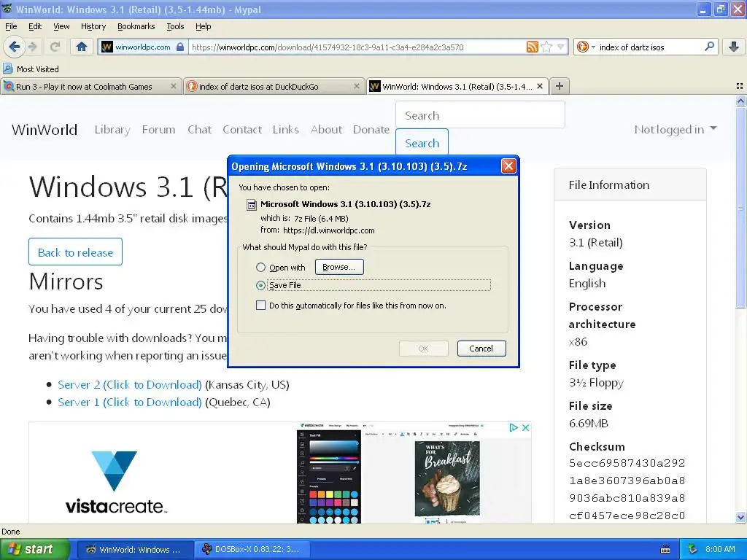Viewport: 747px width, 560px height.
Task: Click the Breakfast poster in the ad
Action: [447, 478]
